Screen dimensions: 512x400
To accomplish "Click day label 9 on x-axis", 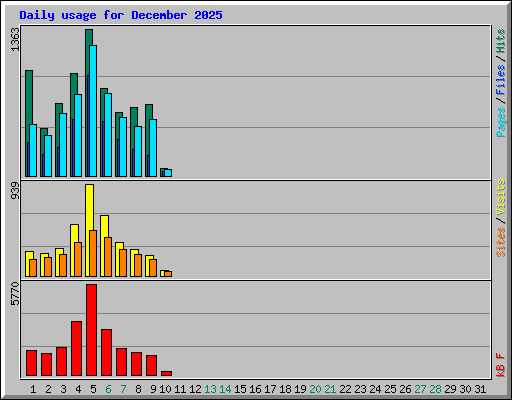I will (153, 389).
